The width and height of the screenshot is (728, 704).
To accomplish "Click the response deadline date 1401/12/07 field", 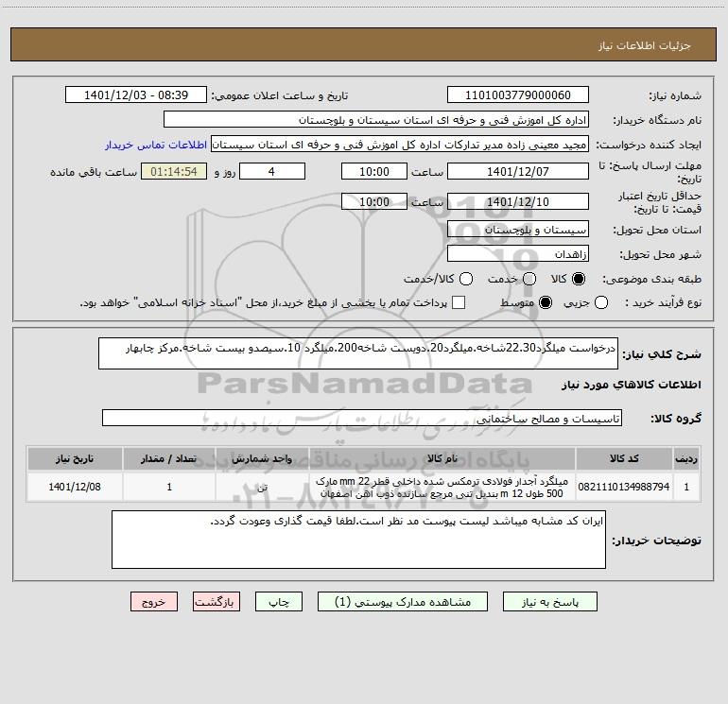I will [518, 171].
